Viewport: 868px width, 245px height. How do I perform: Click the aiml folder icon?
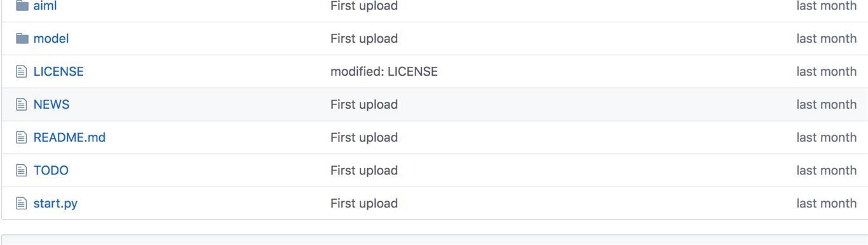coord(22,6)
